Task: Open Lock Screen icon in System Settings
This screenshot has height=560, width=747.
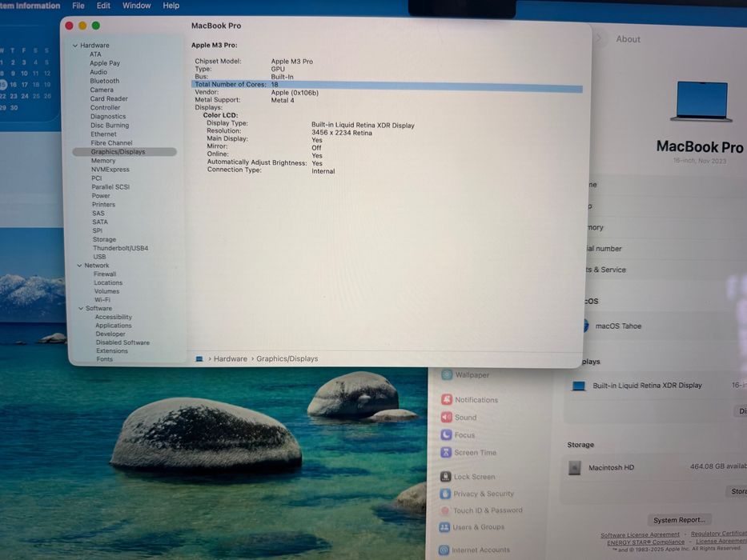Action: coord(445,476)
